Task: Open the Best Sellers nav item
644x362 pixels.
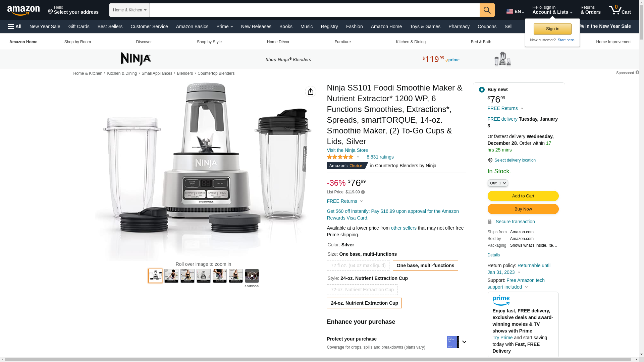Action: pos(110,26)
